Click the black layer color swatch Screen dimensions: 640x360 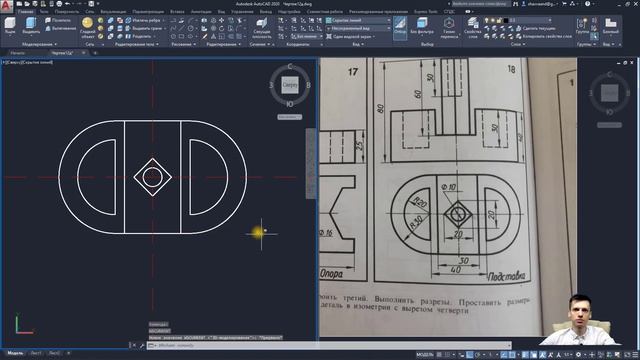pos(506,20)
